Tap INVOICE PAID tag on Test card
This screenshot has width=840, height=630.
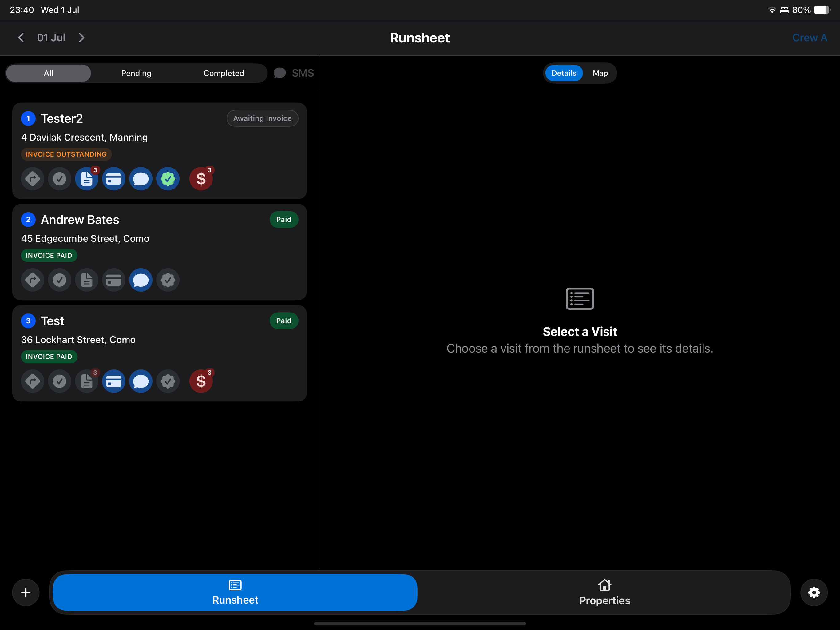click(49, 357)
